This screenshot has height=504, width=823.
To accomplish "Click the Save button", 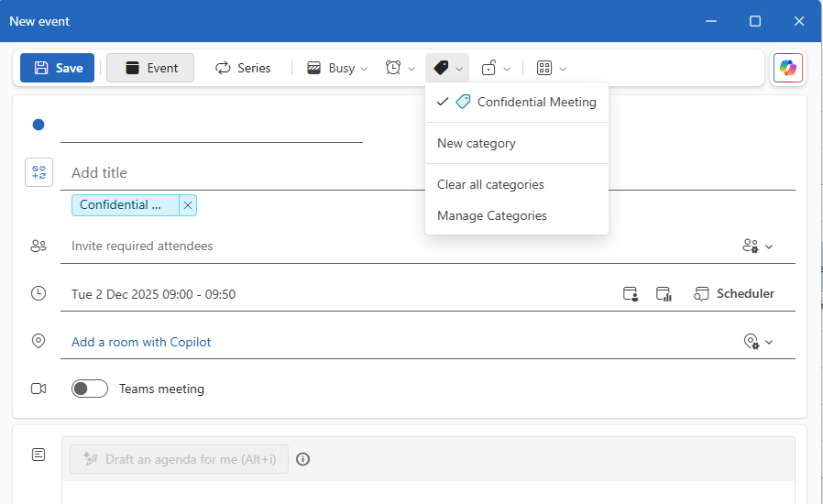I will (x=58, y=68).
